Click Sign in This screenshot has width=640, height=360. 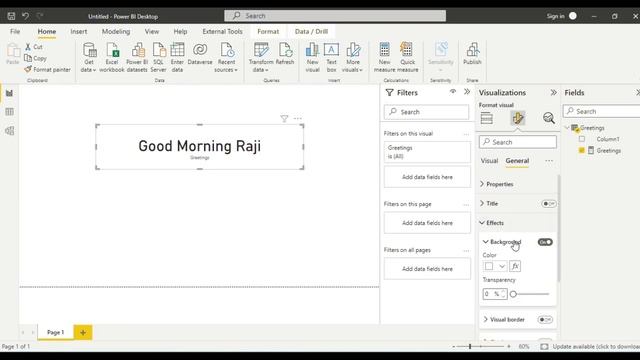click(x=556, y=16)
